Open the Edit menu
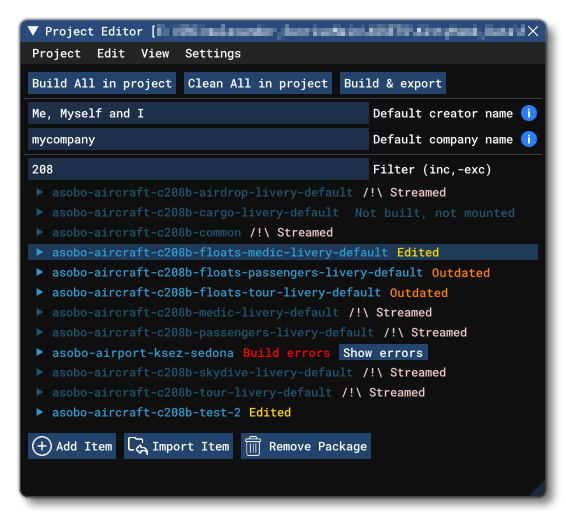 pyautogui.click(x=111, y=53)
